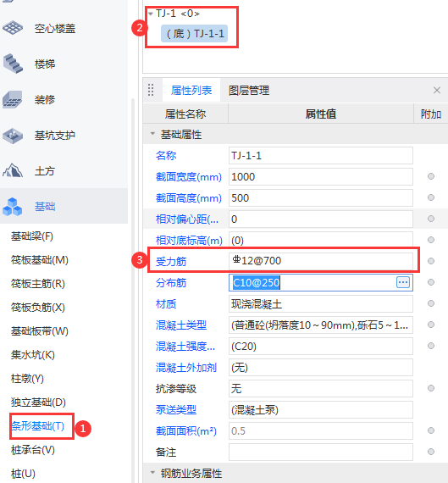Select 柱墩(Y) in the component list
The height and width of the screenshot is (483, 448).
27,379
